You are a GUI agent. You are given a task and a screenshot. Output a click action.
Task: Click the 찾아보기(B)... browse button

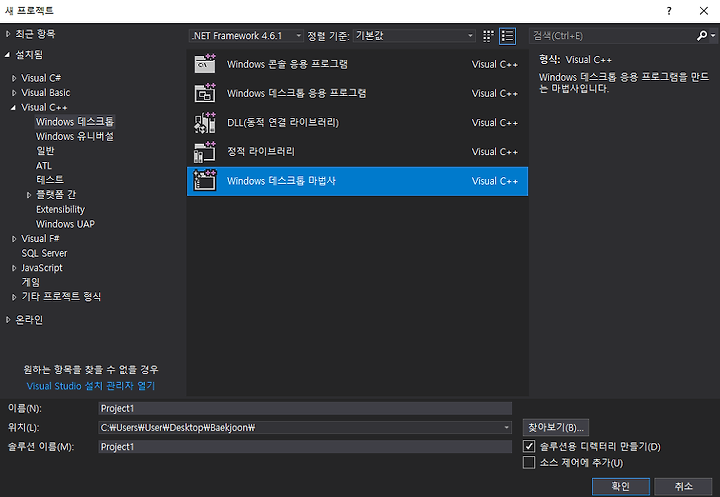[x=556, y=428]
